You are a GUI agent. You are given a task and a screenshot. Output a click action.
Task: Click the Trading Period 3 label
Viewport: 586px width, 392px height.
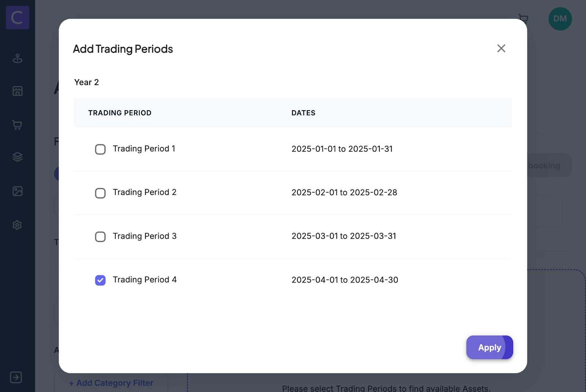(145, 236)
